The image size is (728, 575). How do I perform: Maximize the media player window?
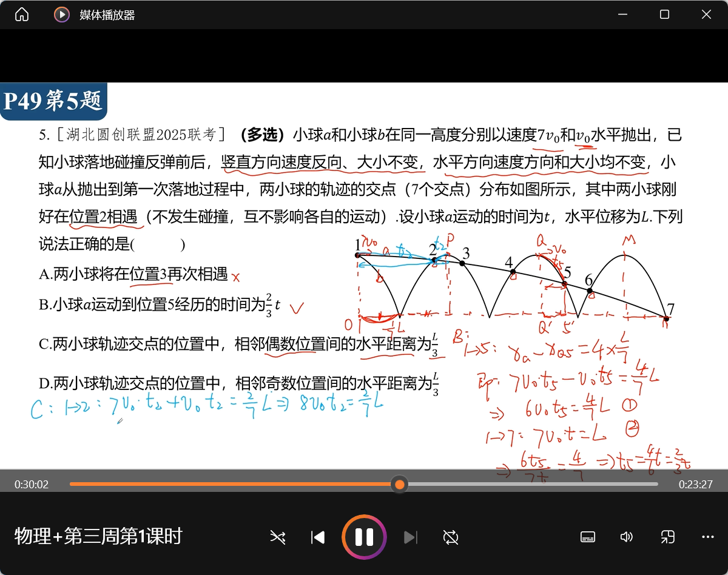tap(664, 15)
